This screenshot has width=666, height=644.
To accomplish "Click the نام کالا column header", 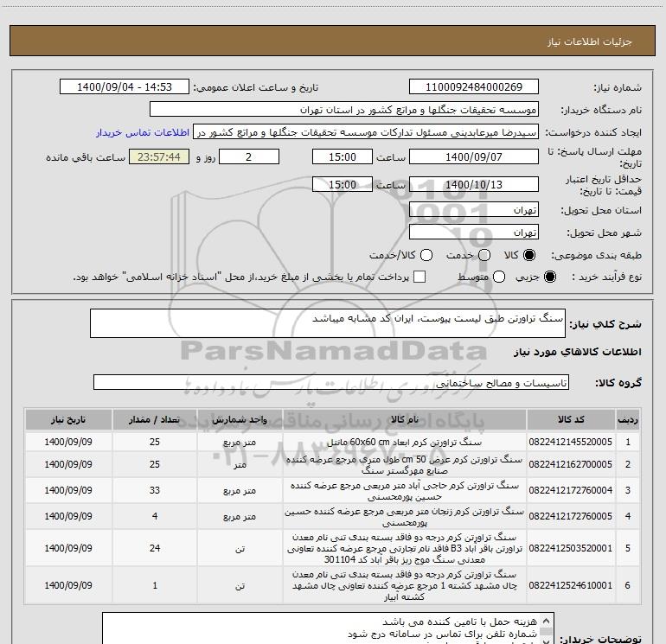I will coord(405,419).
